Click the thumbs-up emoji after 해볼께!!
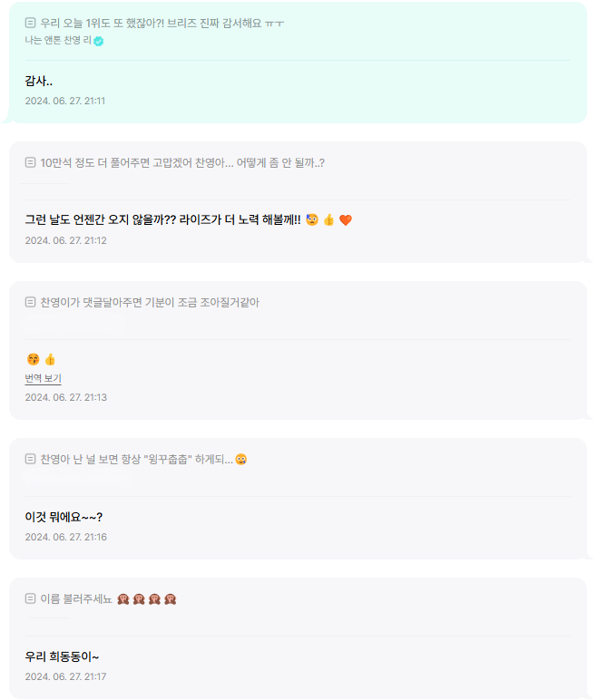The height and width of the screenshot is (700, 598). click(x=328, y=219)
